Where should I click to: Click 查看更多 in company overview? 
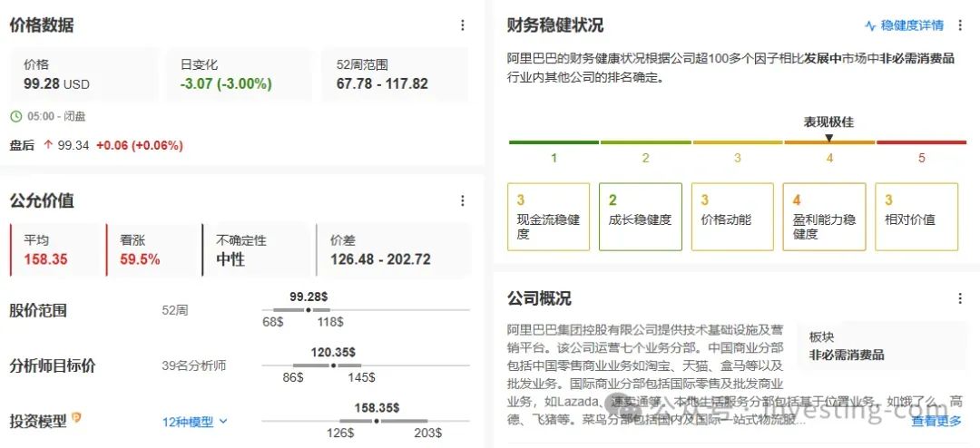(x=936, y=421)
